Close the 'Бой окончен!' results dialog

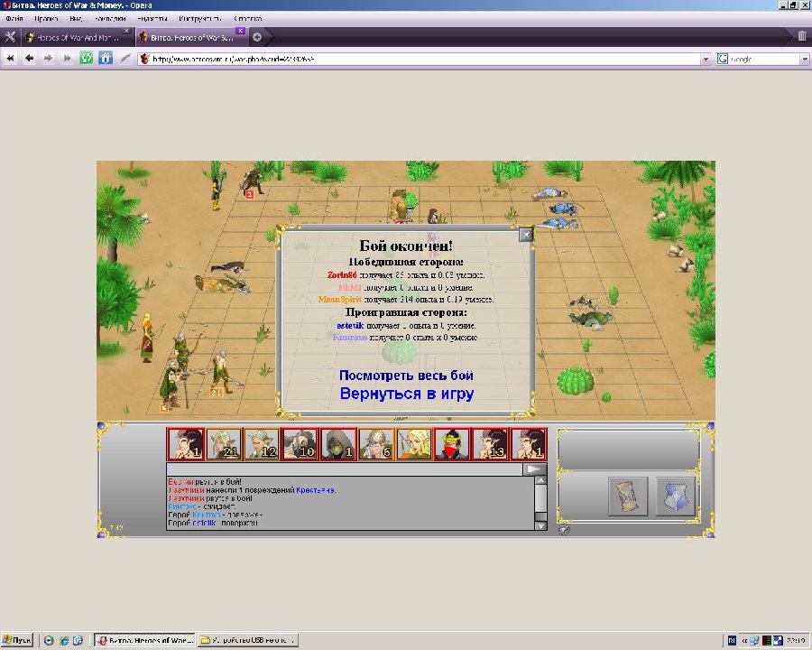(526, 235)
